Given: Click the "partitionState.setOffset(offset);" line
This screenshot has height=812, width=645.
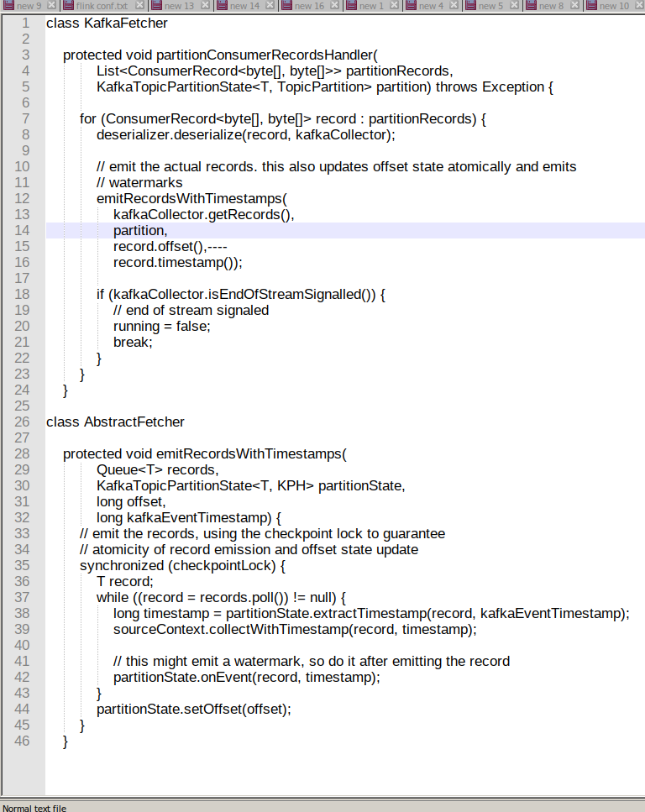Looking at the screenshot, I should pyautogui.click(x=193, y=709).
